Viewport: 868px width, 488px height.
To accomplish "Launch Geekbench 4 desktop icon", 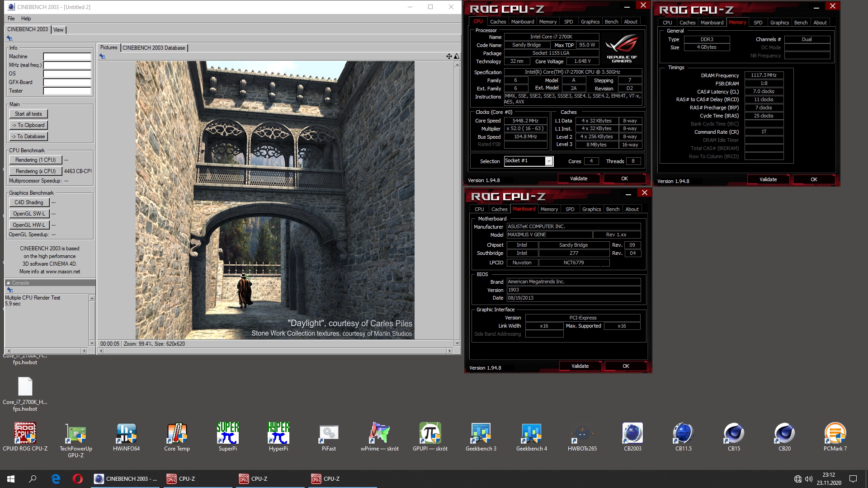I will coord(532,436).
